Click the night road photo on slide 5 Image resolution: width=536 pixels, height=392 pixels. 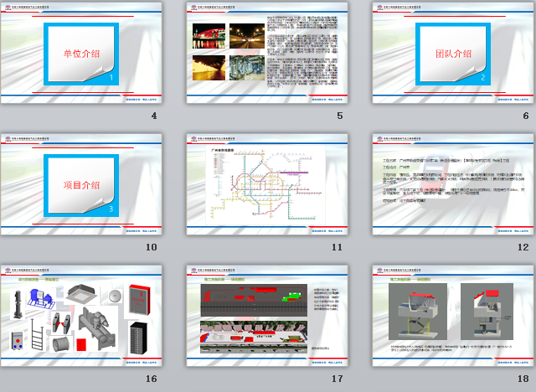pyautogui.click(x=245, y=37)
